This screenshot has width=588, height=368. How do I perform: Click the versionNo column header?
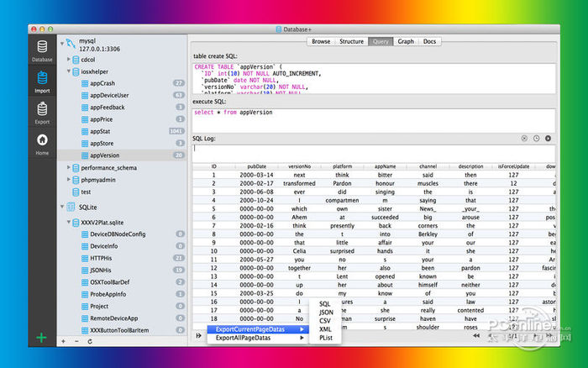tap(298, 167)
